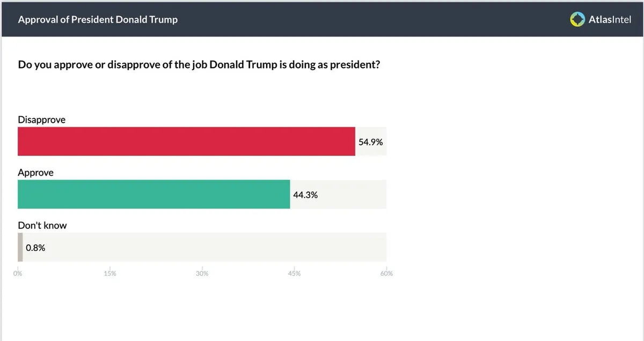Click the 'Approval of President Donald Trump' header title
The image size is (644, 341).
click(98, 20)
